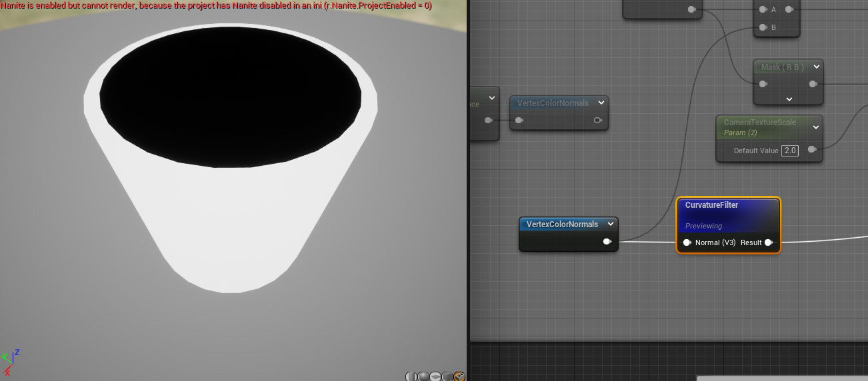Collapse the VertexColorNormals node wired to CurvatureFilter
This screenshot has width=868, height=381.
(610, 224)
